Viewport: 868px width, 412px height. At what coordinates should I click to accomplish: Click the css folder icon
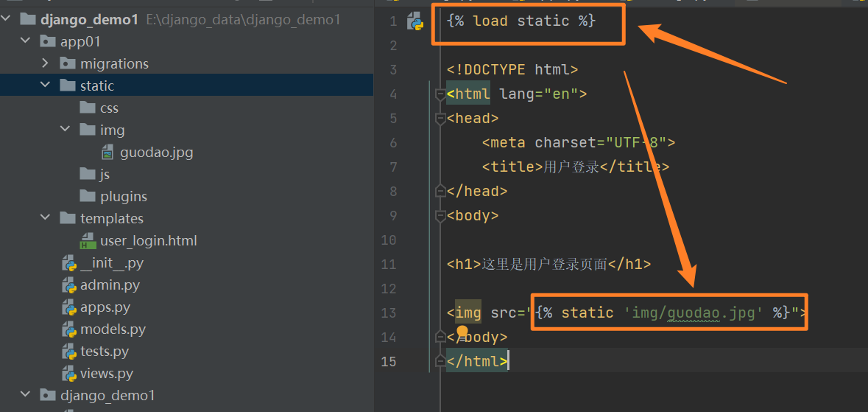pos(88,108)
